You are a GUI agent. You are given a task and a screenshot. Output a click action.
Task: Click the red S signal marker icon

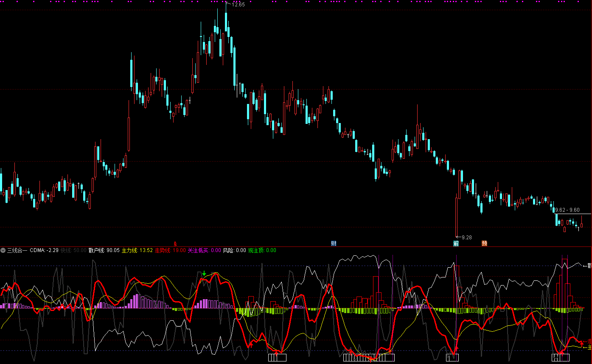pos(175,244)
